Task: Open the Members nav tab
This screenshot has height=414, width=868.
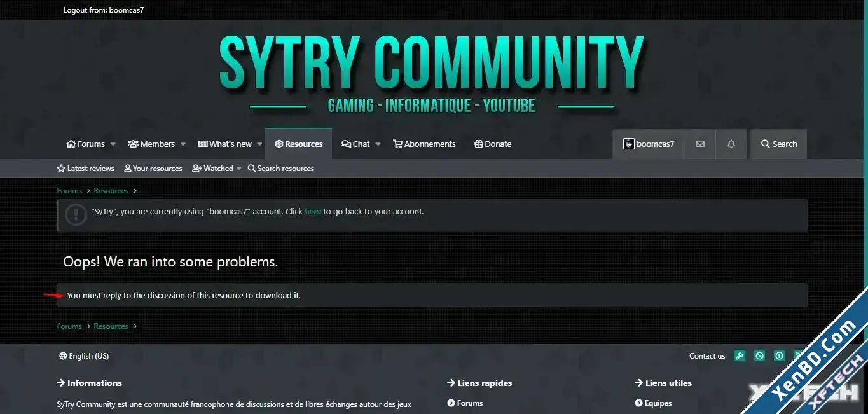Action: click(x=151, y=144)
